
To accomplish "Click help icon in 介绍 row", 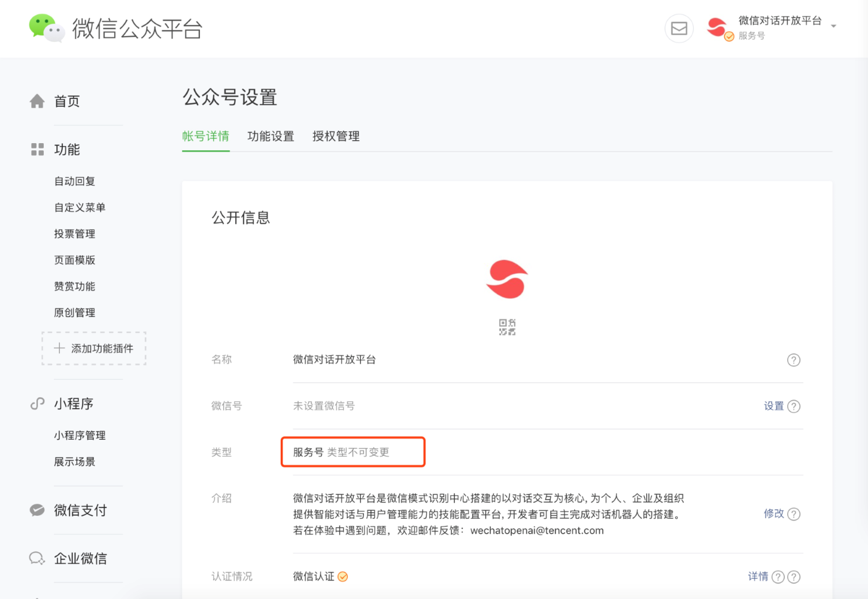I will (794, 514).
